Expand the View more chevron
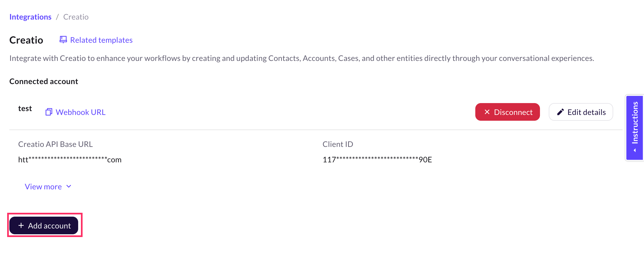 click(x=69, y=187)
